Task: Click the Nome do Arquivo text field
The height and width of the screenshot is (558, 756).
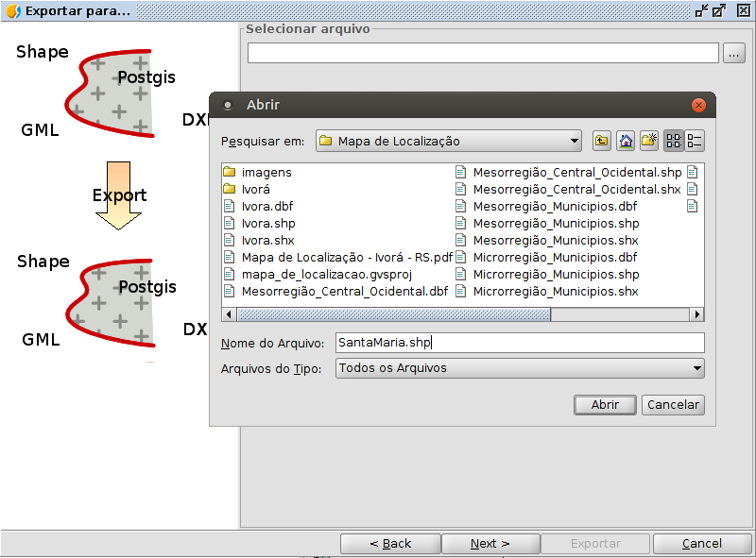Action: coord(520,343)
